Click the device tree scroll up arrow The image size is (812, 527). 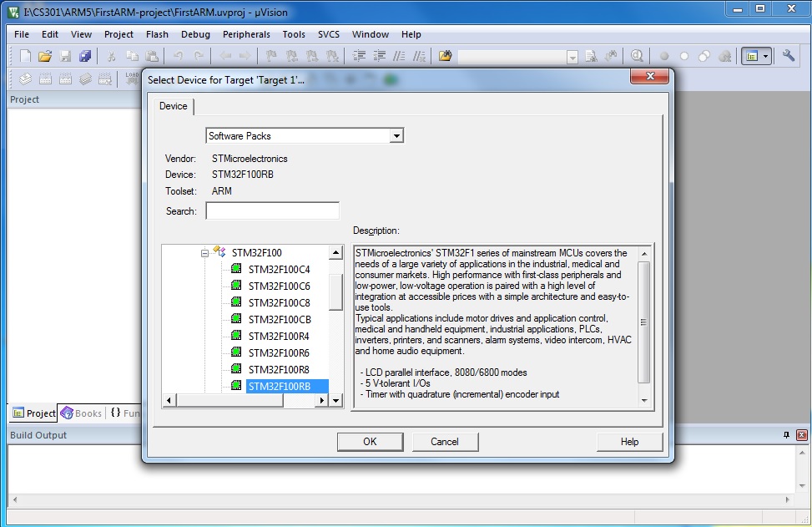tap(335, 252)
